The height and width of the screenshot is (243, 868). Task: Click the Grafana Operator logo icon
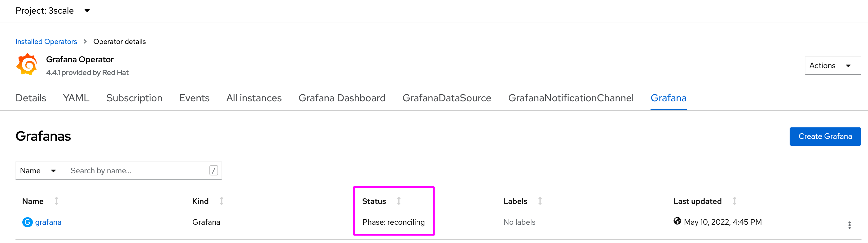coord(27,64)
